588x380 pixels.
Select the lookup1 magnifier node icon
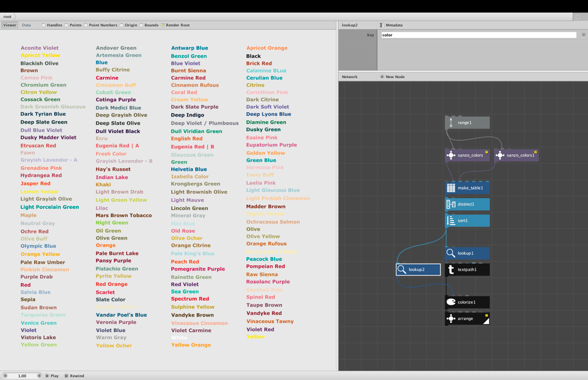(451, 253)
